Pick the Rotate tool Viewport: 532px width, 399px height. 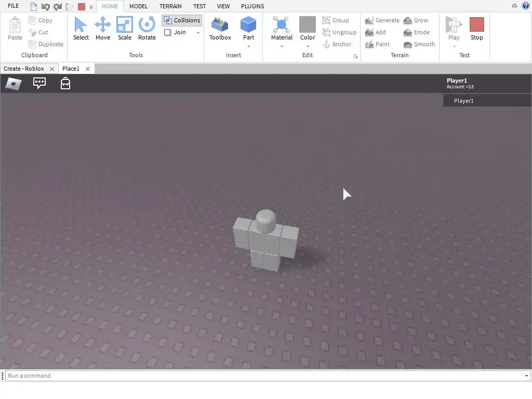click(x=147, y=29)
